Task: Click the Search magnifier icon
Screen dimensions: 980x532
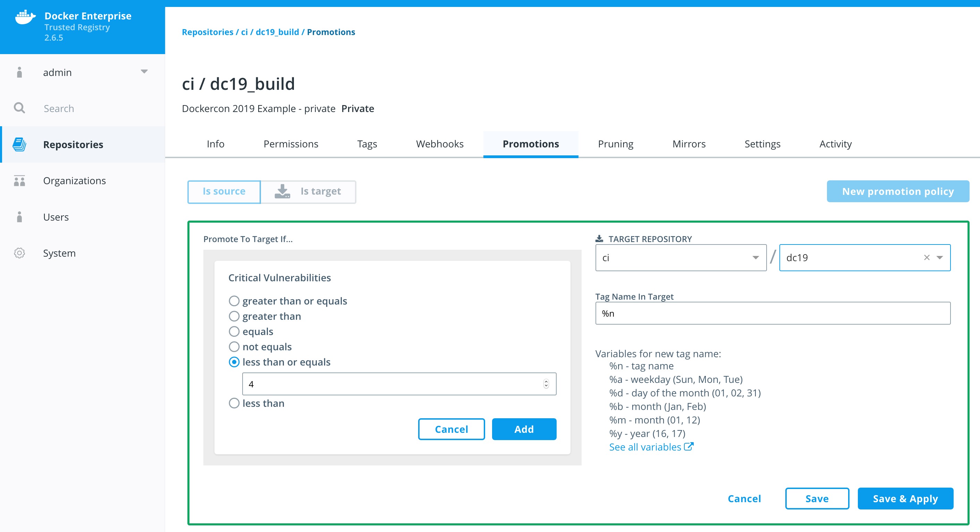Action: [19, 108]
